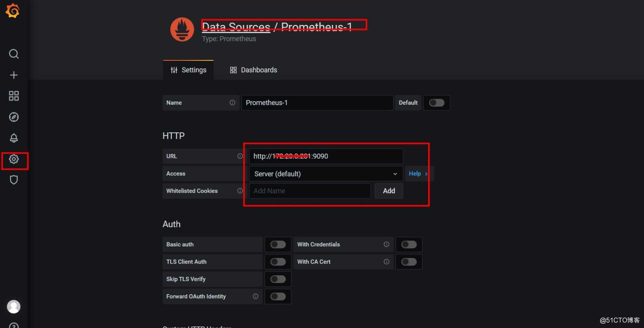The image size is (644, 328).
Task: Show info tooltip for With Credentials
Action: pyautogui.click(x=386, y=244)
